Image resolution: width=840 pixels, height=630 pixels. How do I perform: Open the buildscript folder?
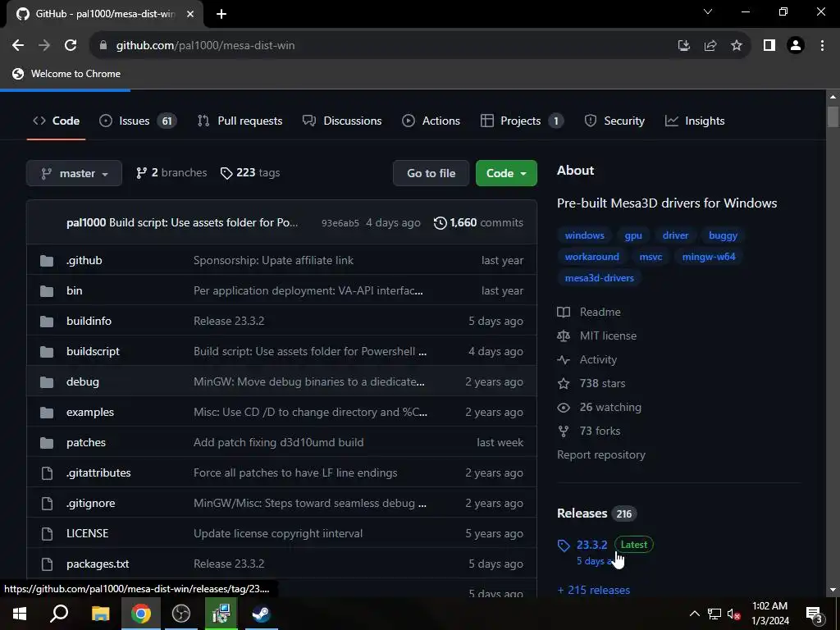point(94,351)
